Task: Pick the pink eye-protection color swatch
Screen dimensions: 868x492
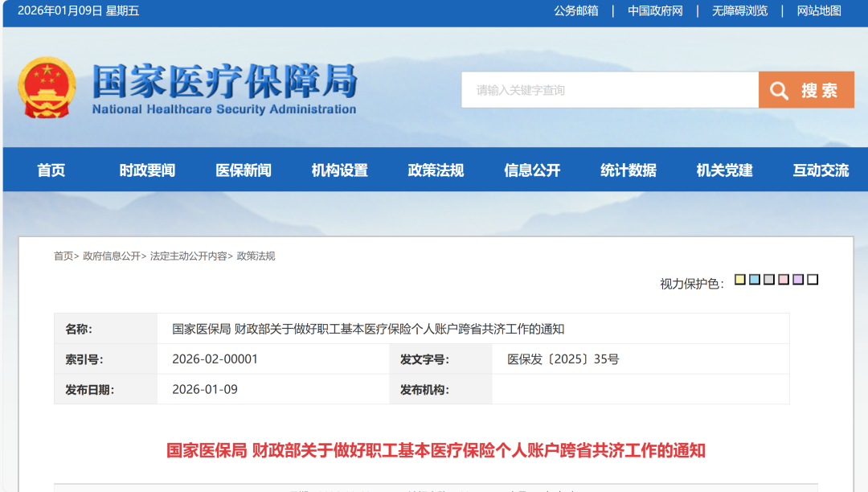Action: (x=784, y=280)
